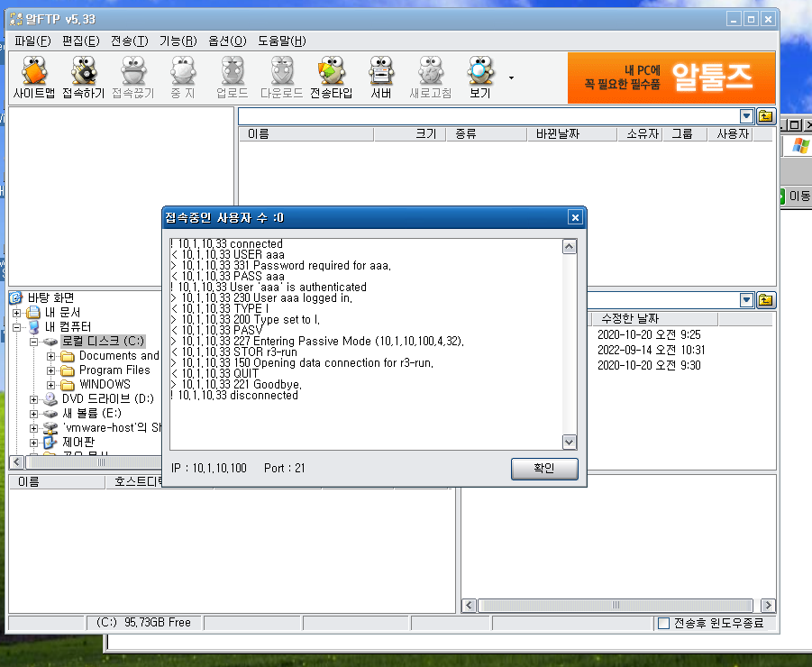Select 바탕 화면 in the folder tree
Image resolution: width=812 pixels, height=667 pixels.
point(50,297)
